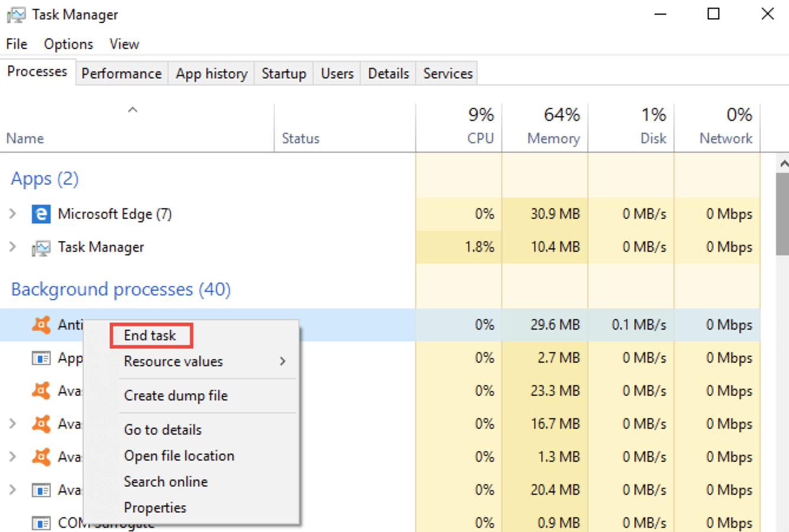Click the vertical scrollbar thumb
The image size is (789, 532).
pyautogui.click(x=783, y=214)
